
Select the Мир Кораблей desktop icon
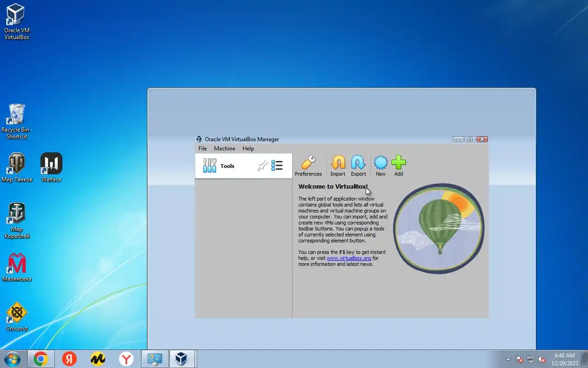pos(17,221)
